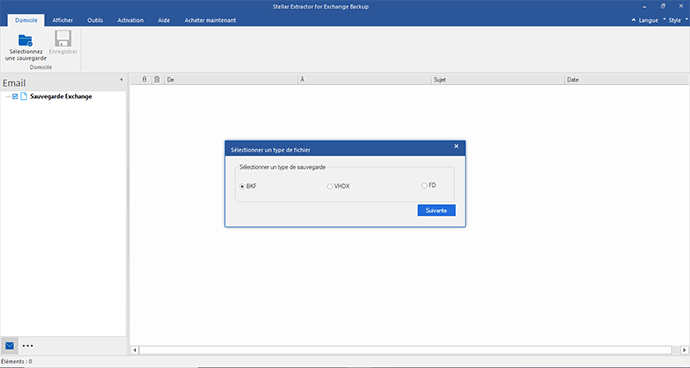Viewport: 690px width, 368px height.
Task: Choose the VHDX backup type
Action: point(330,187)
